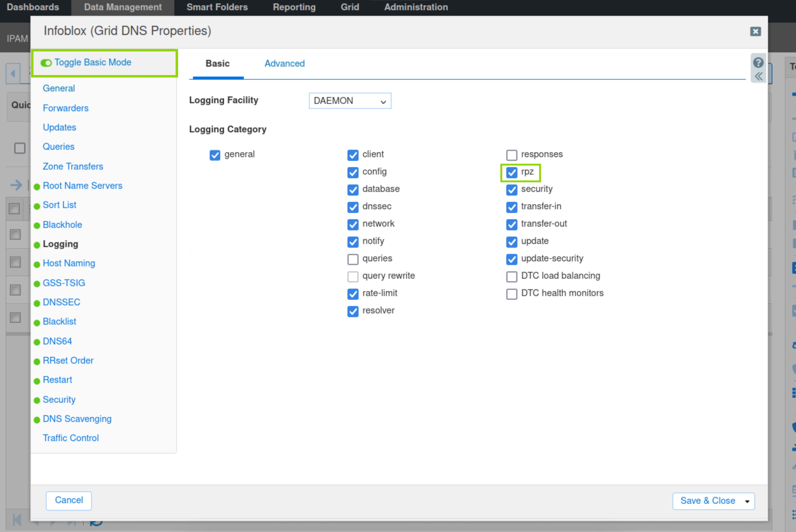This screenshot has height=532, width=796.
Task: Check the DTC load balancing box
Action: click(x=511, y=277)
